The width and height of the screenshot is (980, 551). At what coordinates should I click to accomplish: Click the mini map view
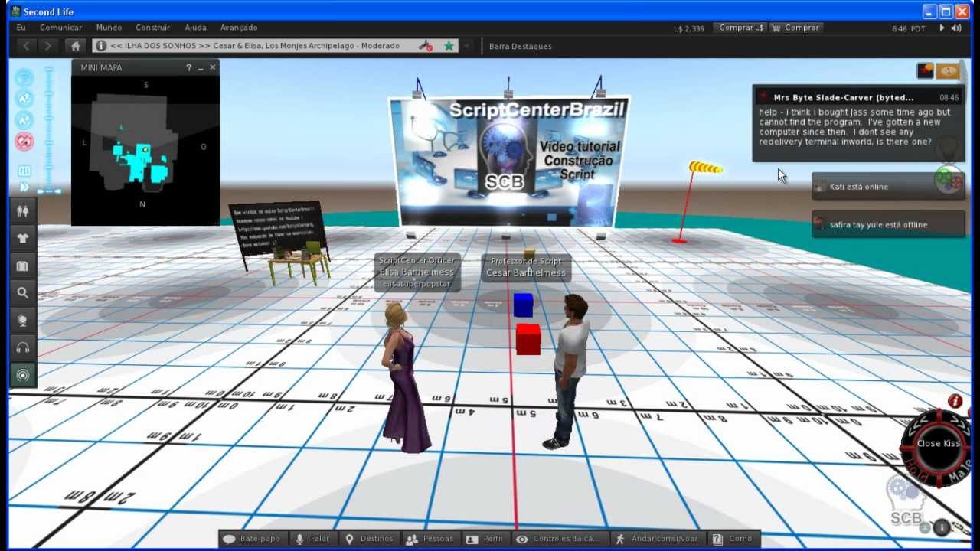[145, 150]
